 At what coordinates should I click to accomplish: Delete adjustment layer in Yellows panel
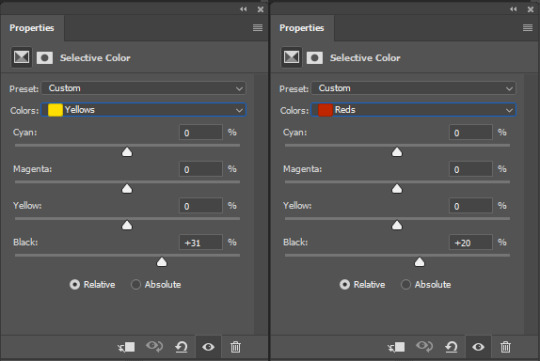coord(236,347)
